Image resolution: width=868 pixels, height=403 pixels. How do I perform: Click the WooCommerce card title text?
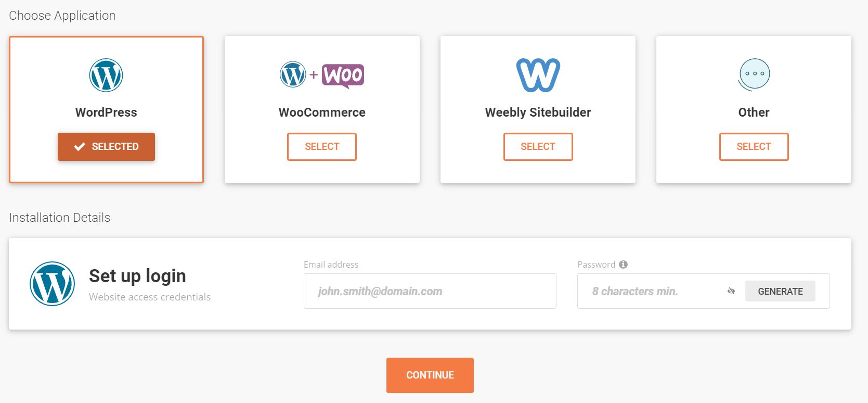coord(322,112)
